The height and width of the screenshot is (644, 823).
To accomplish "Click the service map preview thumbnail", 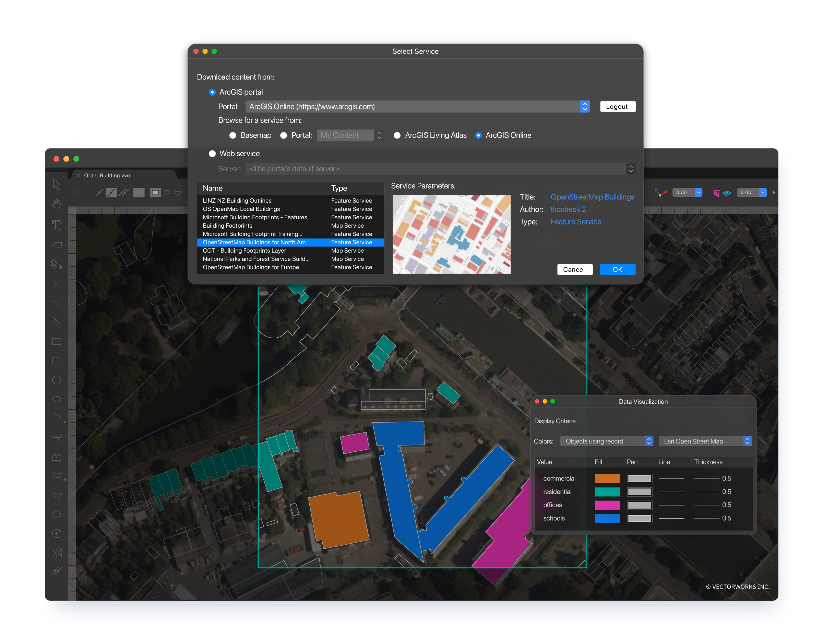I will 451,234.
